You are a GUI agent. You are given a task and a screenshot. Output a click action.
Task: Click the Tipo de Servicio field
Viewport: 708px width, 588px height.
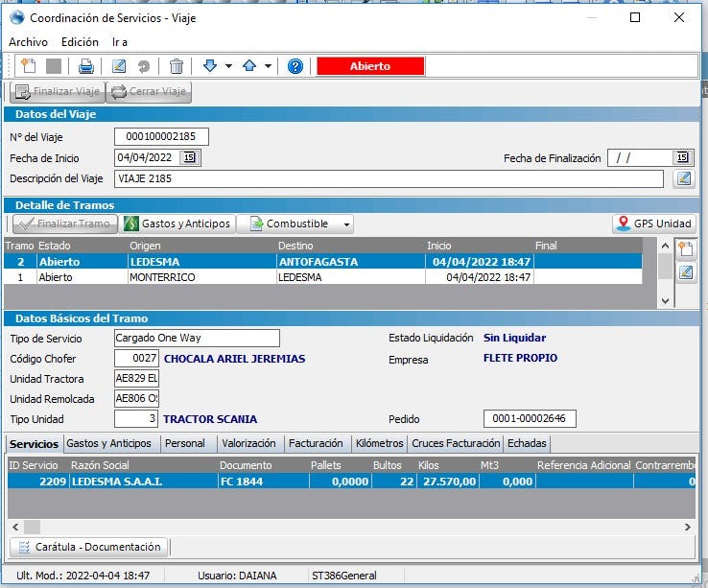(197, 338)
